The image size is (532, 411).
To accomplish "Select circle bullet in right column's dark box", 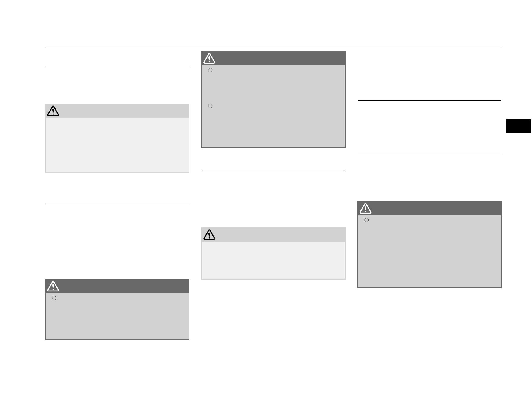I will click(366, 220).
